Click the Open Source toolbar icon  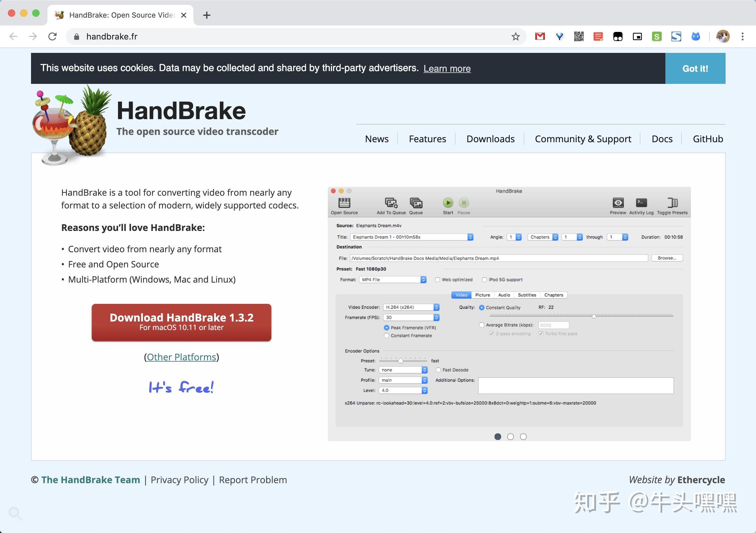pyautogui.click(x=345, y=203)
